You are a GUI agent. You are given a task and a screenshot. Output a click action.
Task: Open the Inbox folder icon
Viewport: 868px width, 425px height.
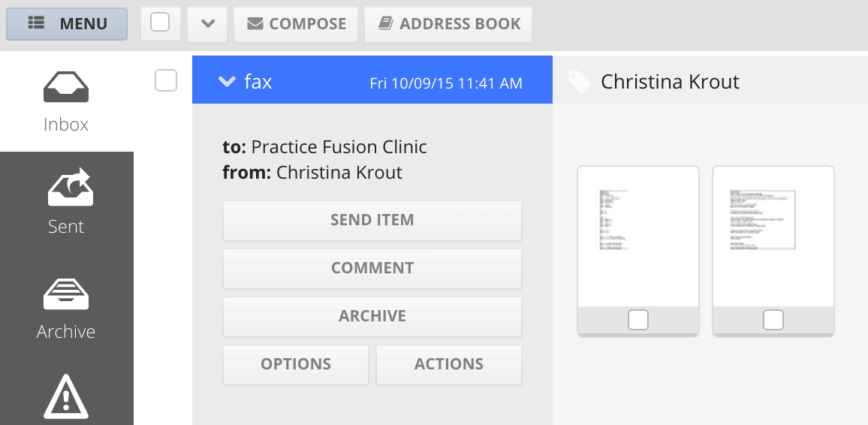[66, 88]
